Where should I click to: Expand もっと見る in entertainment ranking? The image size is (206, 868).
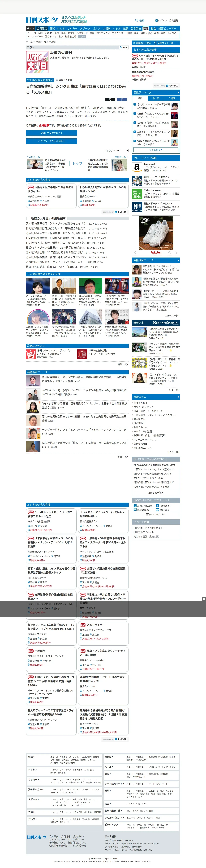coord(156,150)
